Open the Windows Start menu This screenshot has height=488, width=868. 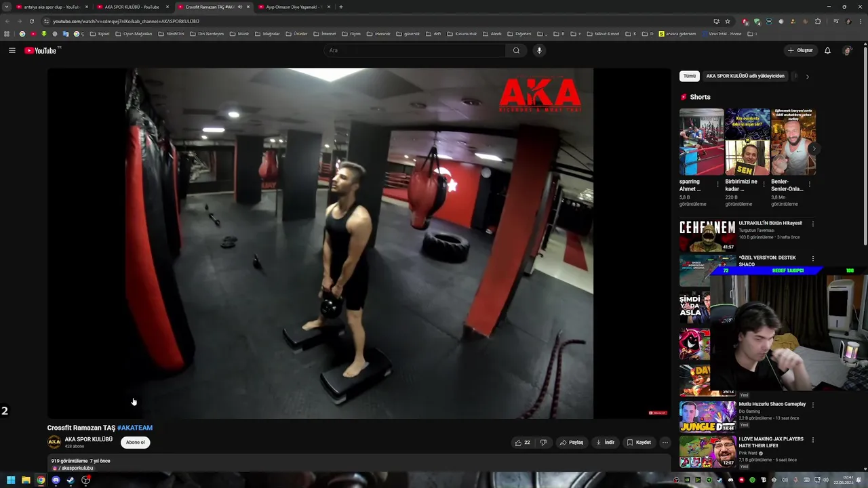11,480
